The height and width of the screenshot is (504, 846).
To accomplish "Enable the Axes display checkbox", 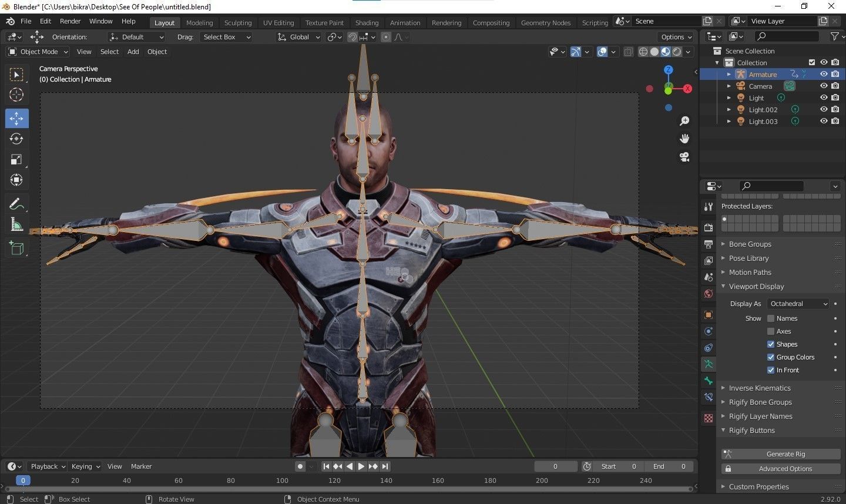I will [771, 331].
